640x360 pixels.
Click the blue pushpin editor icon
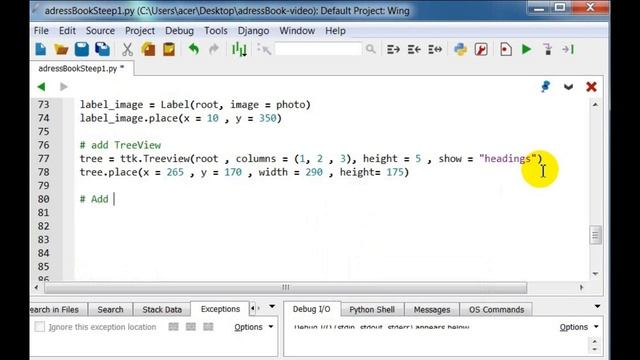coord(546,87)
